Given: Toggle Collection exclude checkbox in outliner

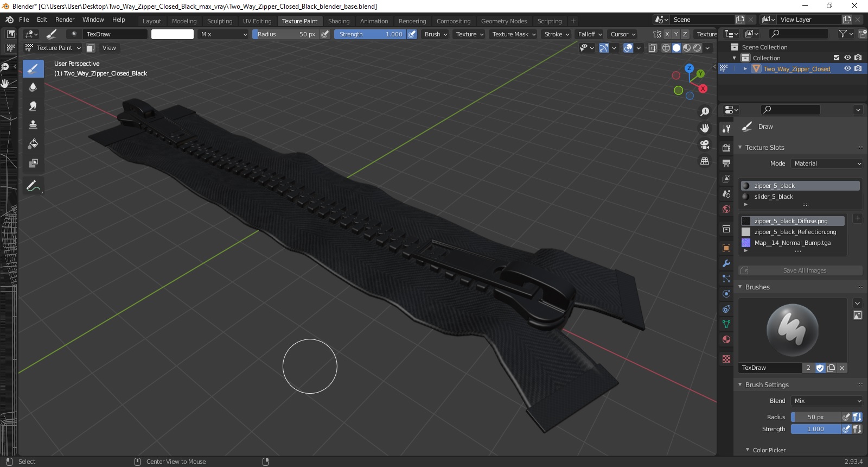Looking at the screenshot, I should [x=837, y=58].
